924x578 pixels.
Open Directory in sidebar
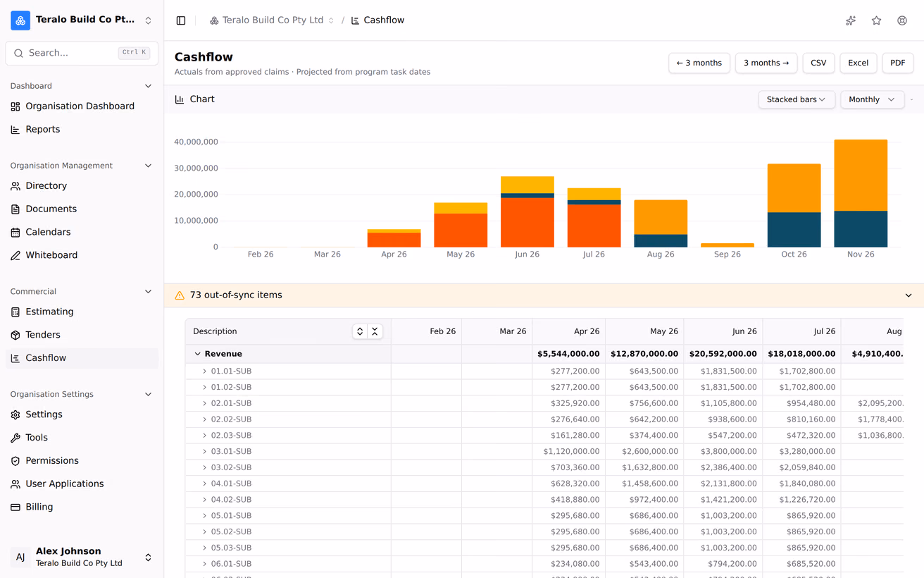[82, 186]
